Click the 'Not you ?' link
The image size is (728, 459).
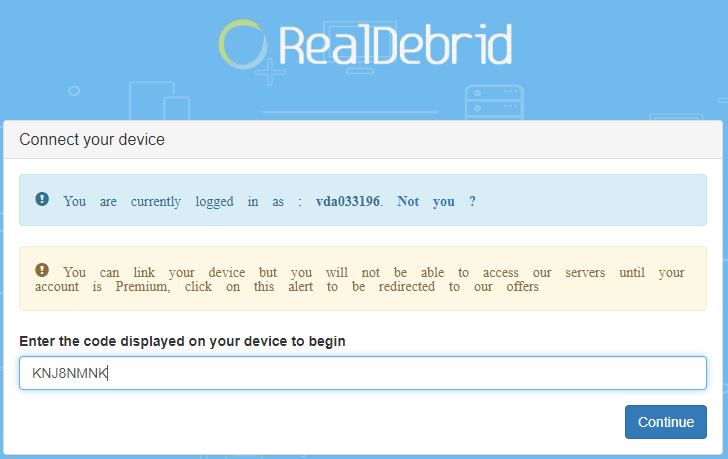(436, 201)
